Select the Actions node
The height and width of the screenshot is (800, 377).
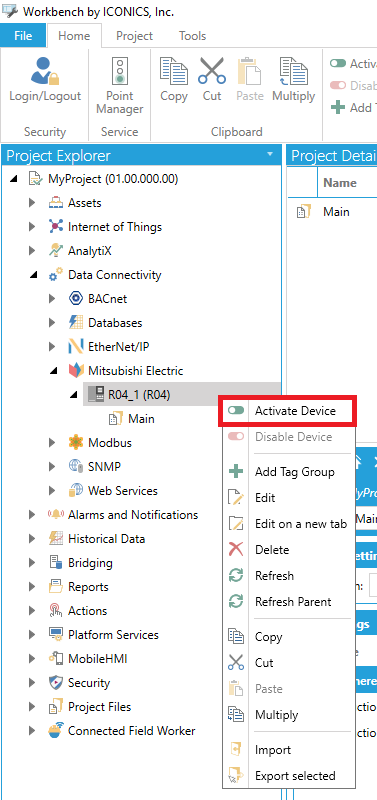[87, 611]
